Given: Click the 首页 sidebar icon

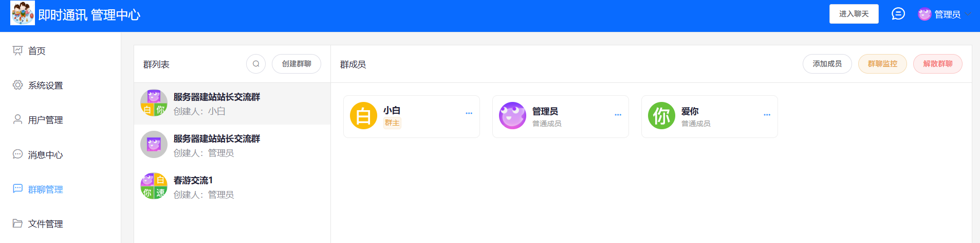Looking at the screenshot, I should point(18,50).
